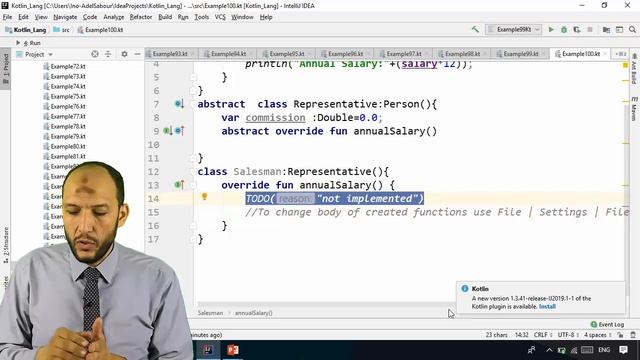Open the Navigate menu

coord(65,17)
